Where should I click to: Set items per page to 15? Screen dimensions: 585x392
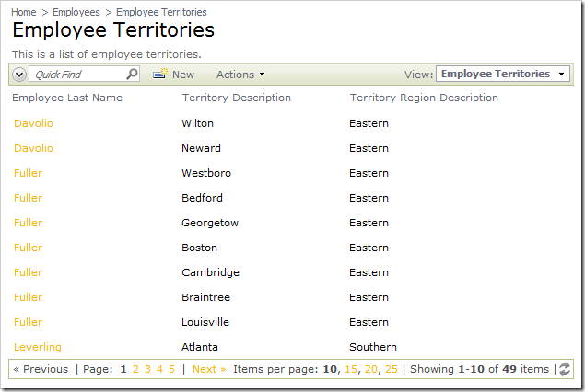pyautogui.click(x=350, y=369)
